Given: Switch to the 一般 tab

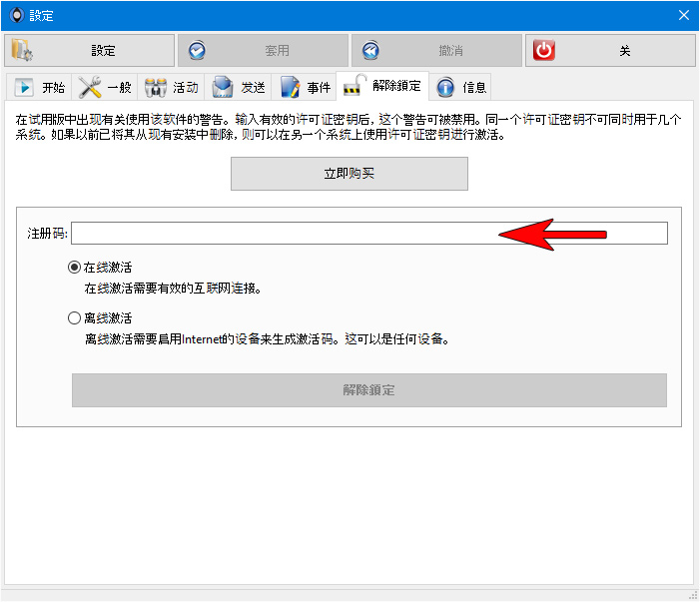Looking at the screenshot, I should 105,87.
